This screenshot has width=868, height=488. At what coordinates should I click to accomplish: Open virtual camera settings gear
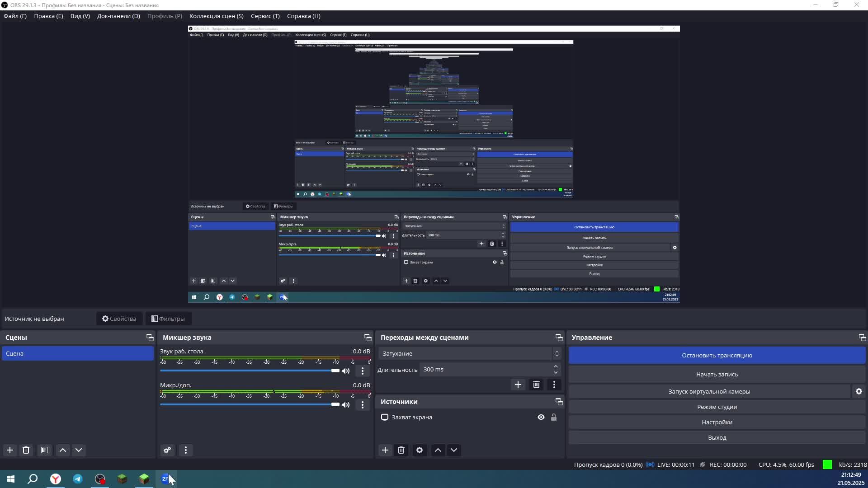tap(859, 392)
